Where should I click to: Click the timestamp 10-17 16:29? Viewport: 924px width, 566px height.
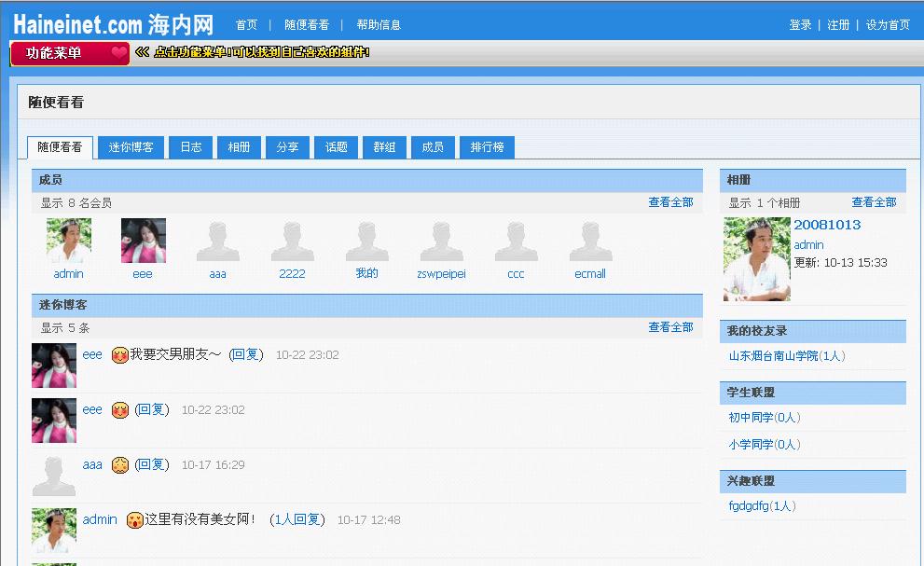pos(213,465)
